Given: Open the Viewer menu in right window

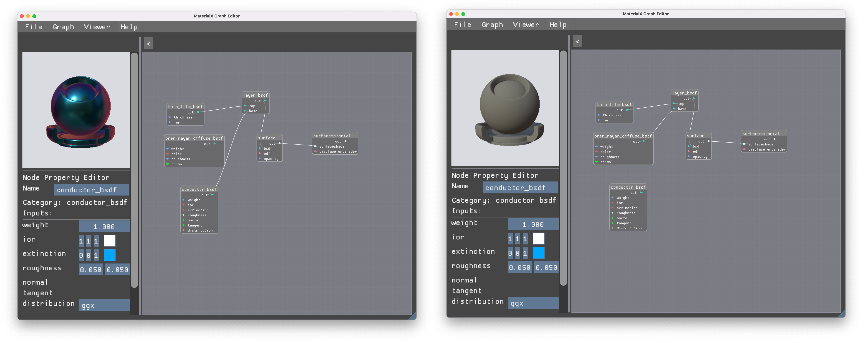Looking at the screenshot, I should click(526, 25).
